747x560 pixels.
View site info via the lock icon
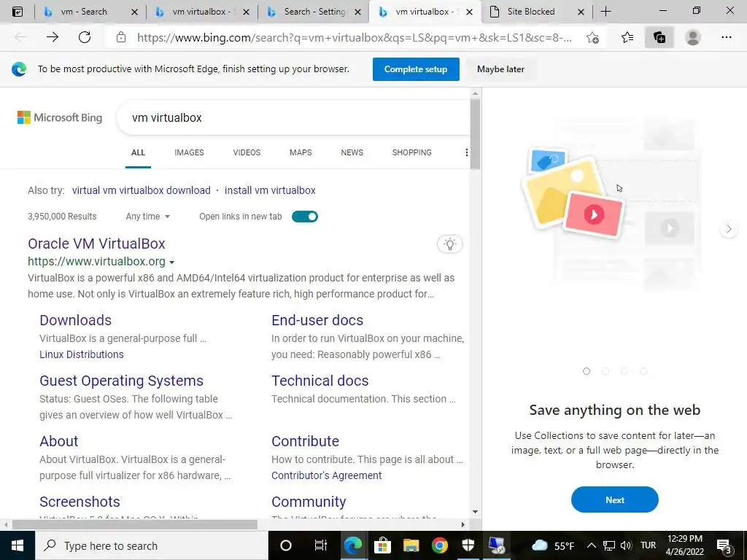(x=121, y=37)
